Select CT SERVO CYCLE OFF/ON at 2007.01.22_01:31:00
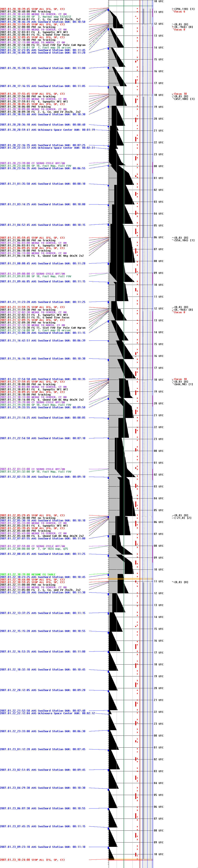The image size is (198, 868). (32, 469)
